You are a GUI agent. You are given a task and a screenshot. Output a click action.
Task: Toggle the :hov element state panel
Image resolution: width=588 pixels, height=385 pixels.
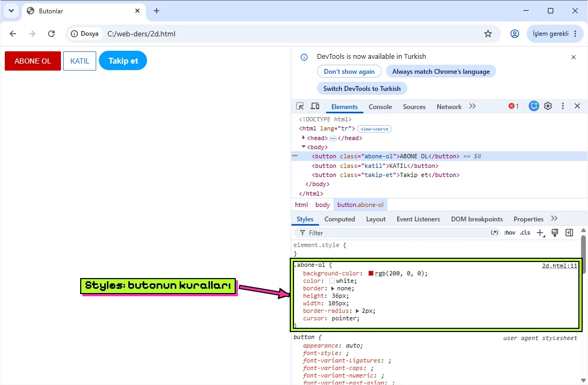(x=509, y=233)
